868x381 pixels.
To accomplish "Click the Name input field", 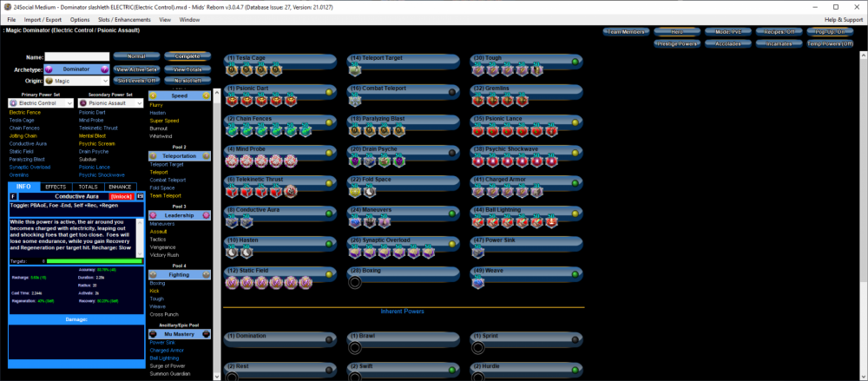I will click(76, 57).
